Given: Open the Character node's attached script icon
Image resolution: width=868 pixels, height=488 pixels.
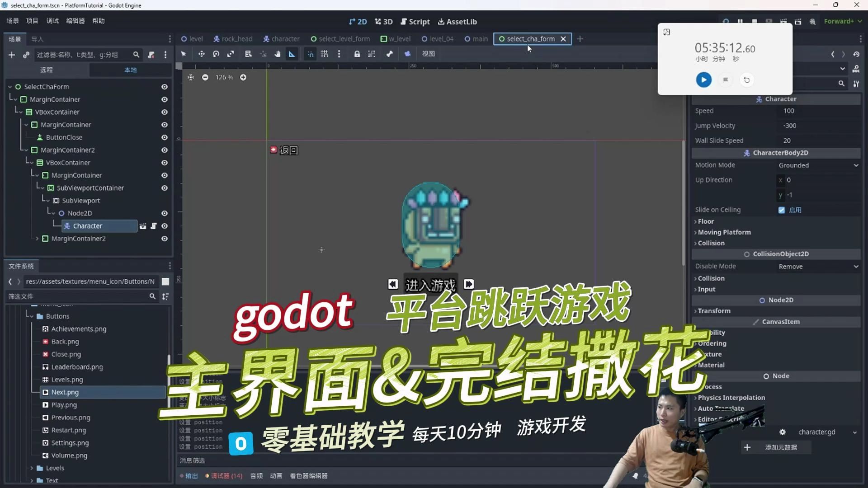Looking at the screenshot, I should pos(154,226).
